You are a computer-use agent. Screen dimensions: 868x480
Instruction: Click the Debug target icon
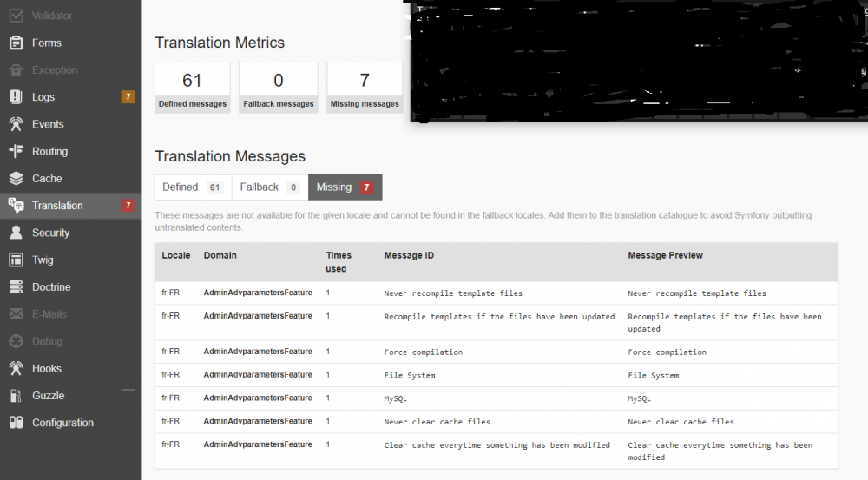coord(16,341)
